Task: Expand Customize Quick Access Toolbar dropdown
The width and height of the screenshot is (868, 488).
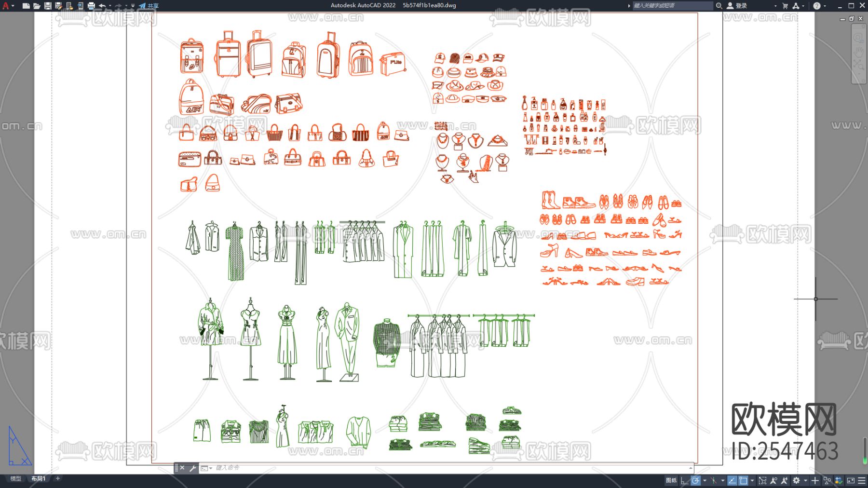Action: tap(133, 6)
